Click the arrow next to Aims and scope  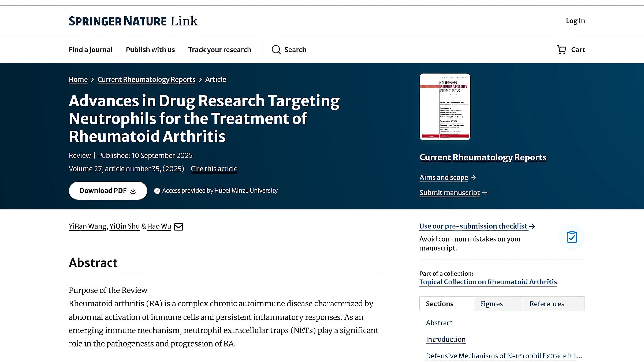(474, 177)
